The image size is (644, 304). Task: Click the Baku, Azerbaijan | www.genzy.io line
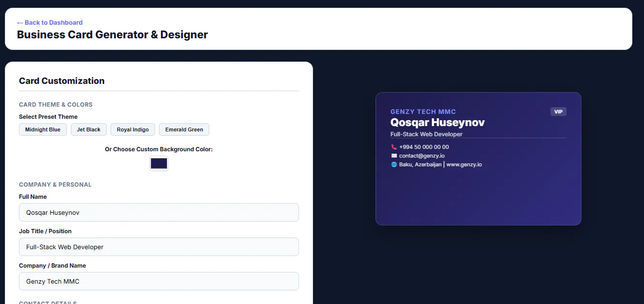tap(440, 164)
